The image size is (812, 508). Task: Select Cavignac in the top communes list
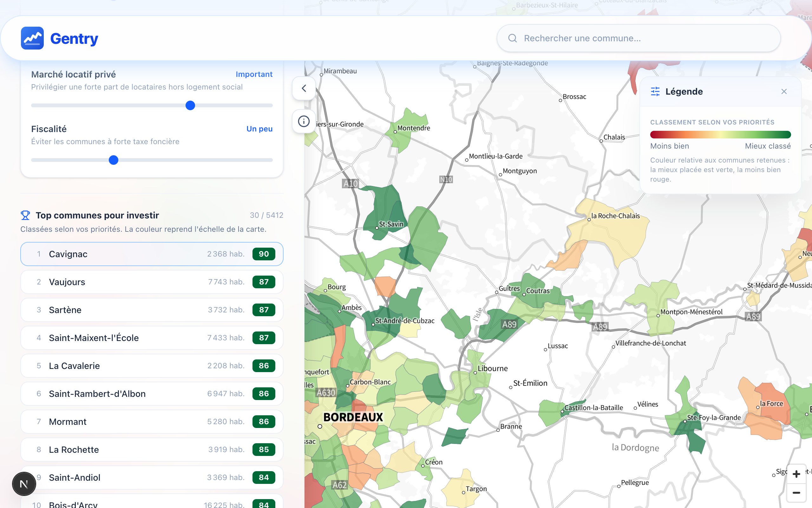[152, 254]
